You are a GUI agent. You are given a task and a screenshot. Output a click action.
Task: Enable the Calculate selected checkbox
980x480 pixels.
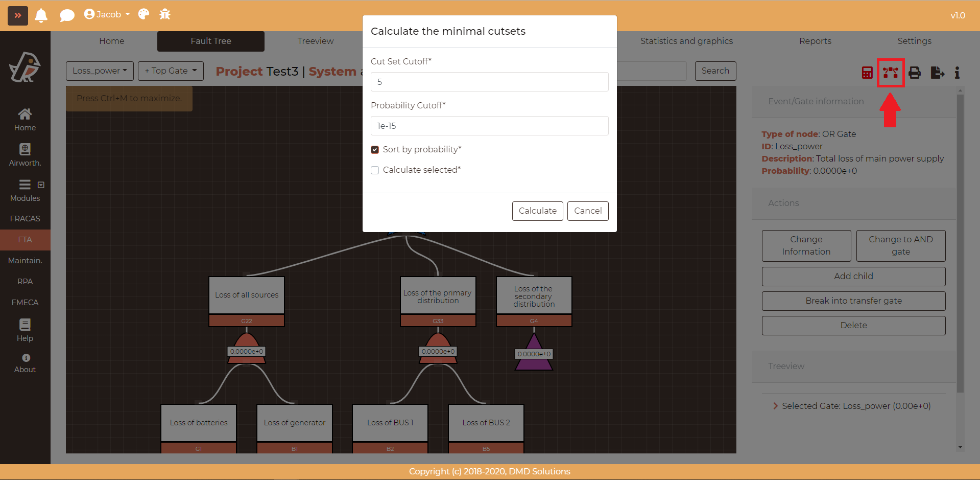[x=375, y=170]
